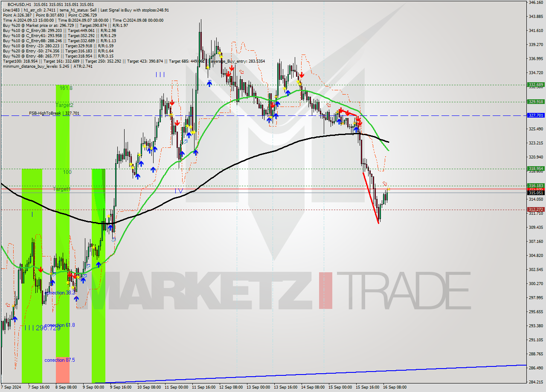Click the green 332.689 price tag
Screen dimensions: 546x392
pyautogui.click(x=536, y=85)
